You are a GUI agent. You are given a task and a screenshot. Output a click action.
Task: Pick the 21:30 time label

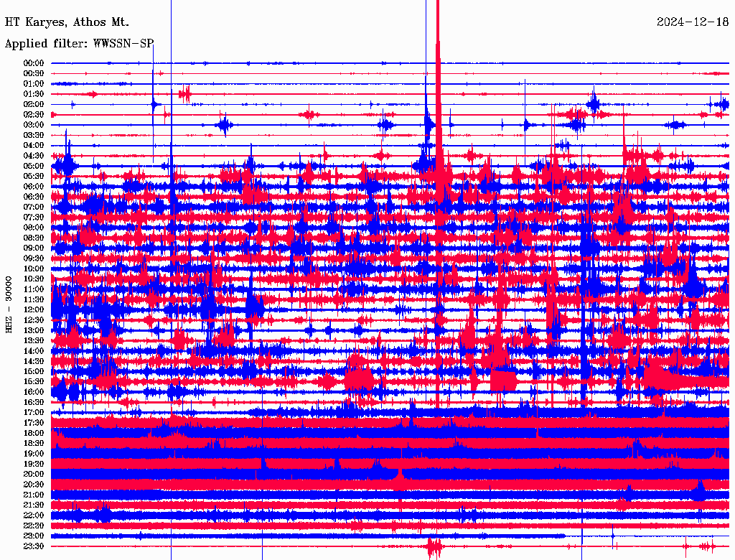point(34,505)
